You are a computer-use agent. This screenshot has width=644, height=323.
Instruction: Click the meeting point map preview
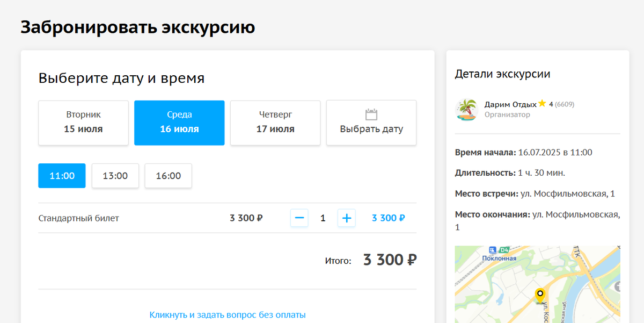(x=537, y=284)
